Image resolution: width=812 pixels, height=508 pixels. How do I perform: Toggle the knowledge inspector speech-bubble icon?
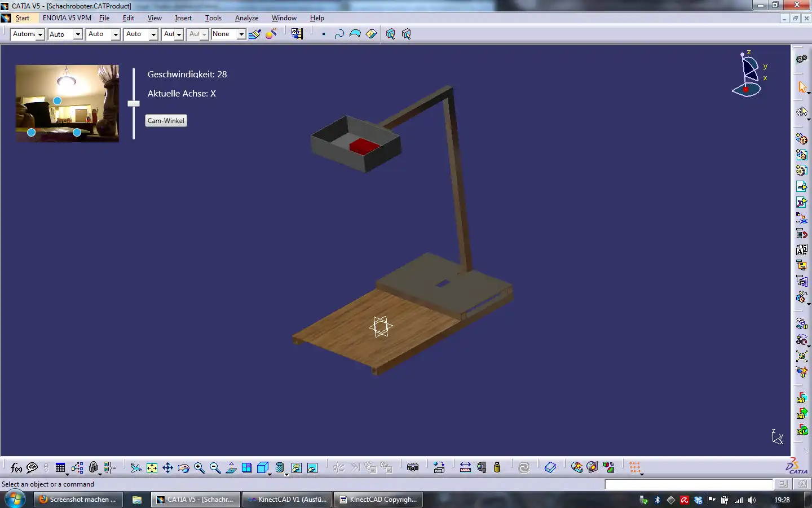click(x=32, y=467)
